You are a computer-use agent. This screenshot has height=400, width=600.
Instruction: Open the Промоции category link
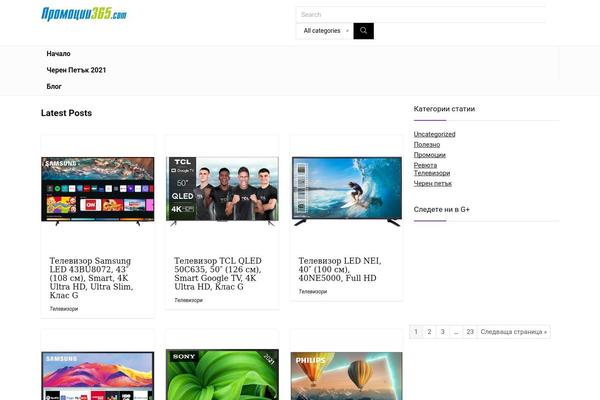pyautogui.click(x=429, y=155)
